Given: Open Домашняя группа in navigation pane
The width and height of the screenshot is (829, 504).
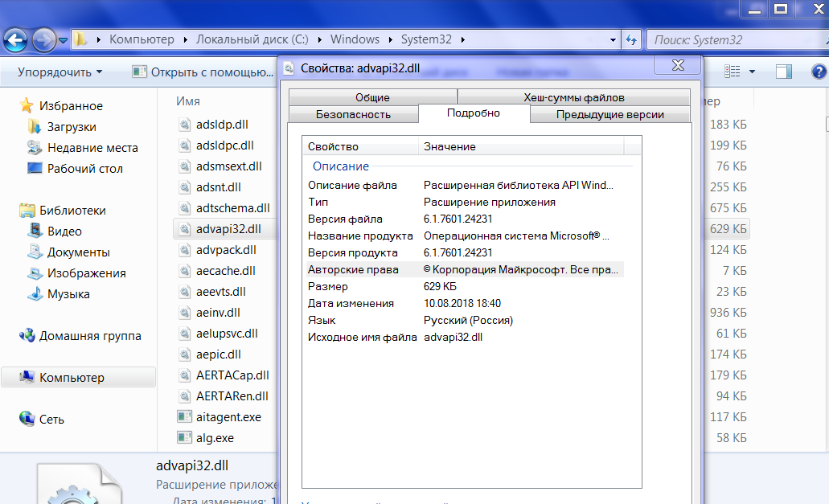Looking at the screenshot, I should coord(89,336).
